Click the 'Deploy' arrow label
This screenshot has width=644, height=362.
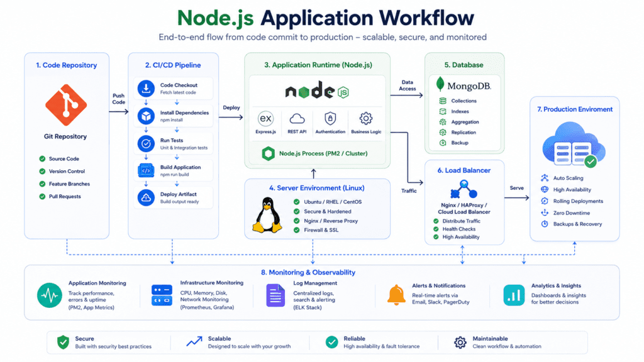(231, 107)
